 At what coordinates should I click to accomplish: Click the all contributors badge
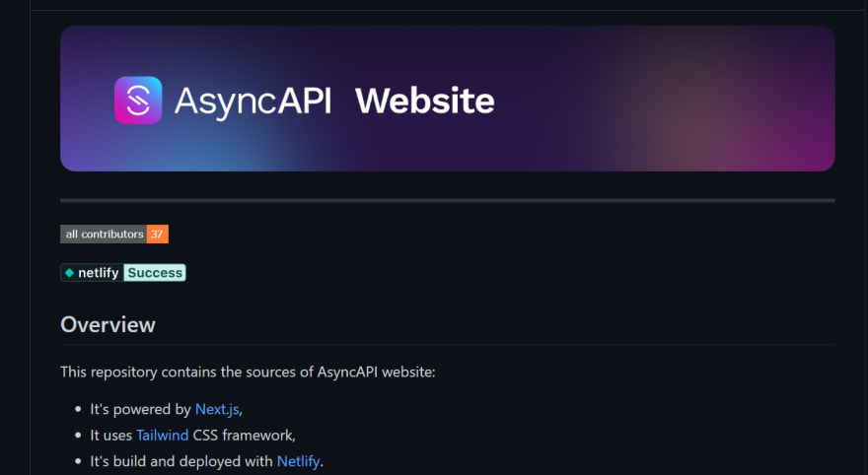coord(114,234)
